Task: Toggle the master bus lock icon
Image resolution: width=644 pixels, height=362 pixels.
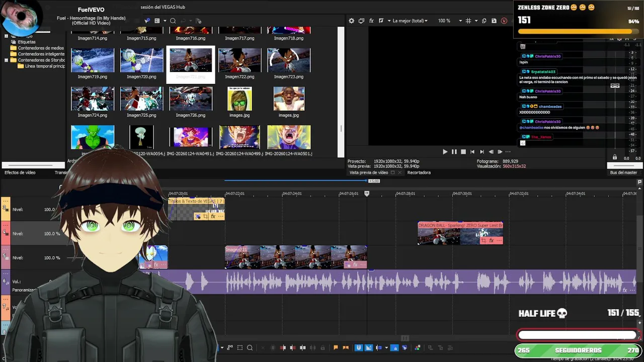Action: pyautogui.click(x=614, y=157)
